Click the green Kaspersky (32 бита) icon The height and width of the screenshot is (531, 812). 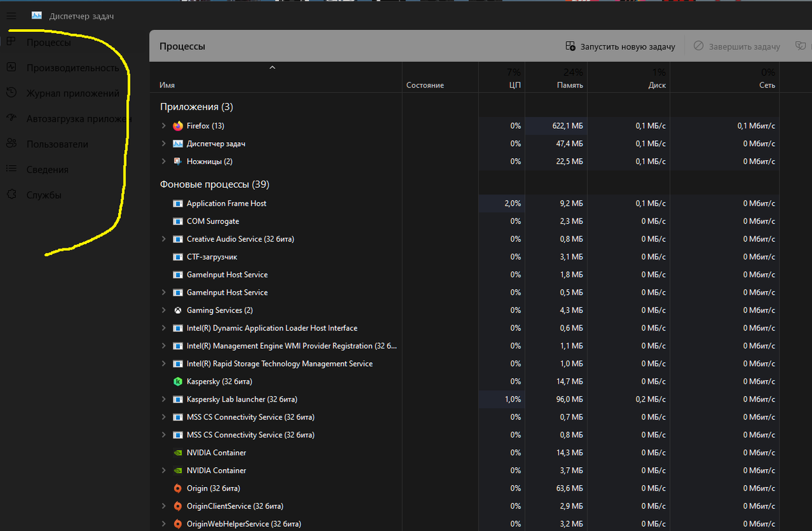click(x=177, y=382)
